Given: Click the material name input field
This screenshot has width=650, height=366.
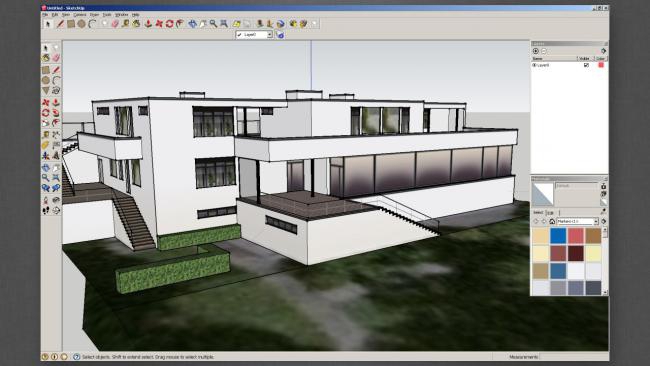Looking at the screenshot, I should [x=576, y=186].
